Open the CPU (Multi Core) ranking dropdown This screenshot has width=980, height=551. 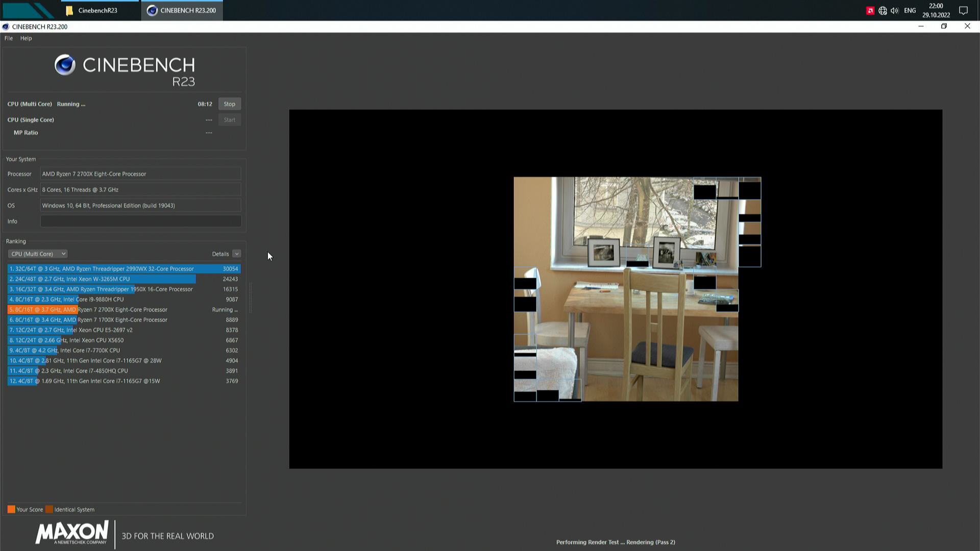[37, 254]
